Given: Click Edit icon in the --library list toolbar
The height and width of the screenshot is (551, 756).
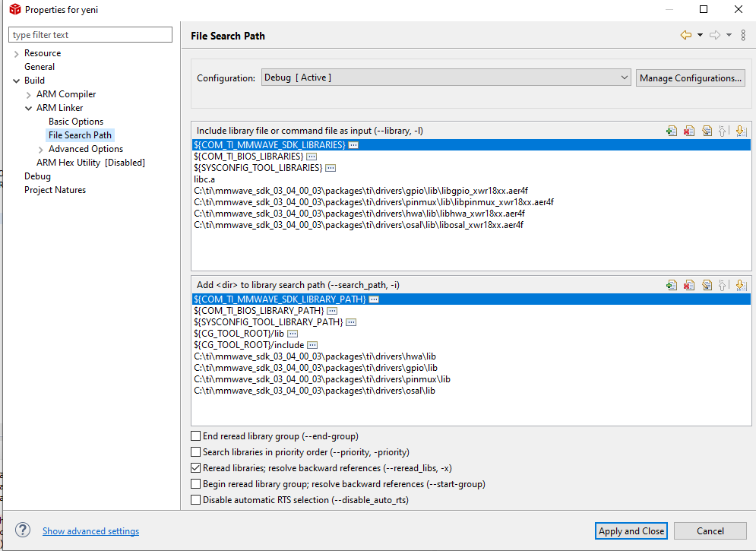Looking at the screenshot, I should click(x=707, y=131).
